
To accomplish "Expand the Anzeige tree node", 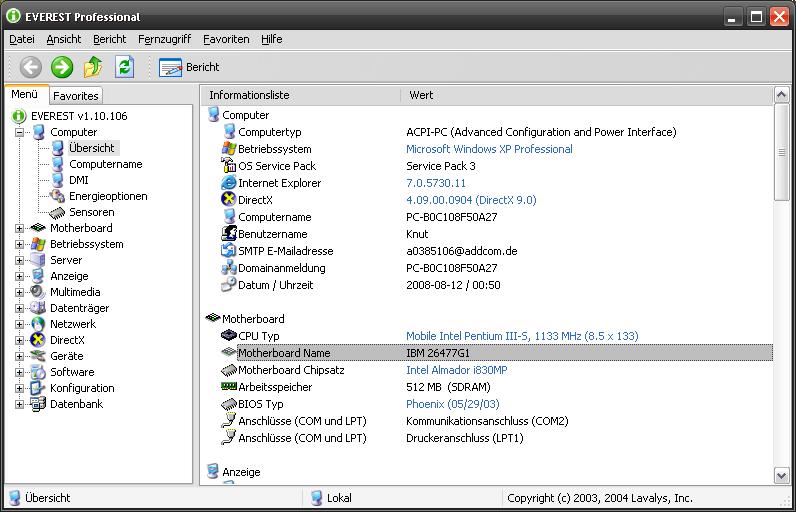I will tap(19, 277).
